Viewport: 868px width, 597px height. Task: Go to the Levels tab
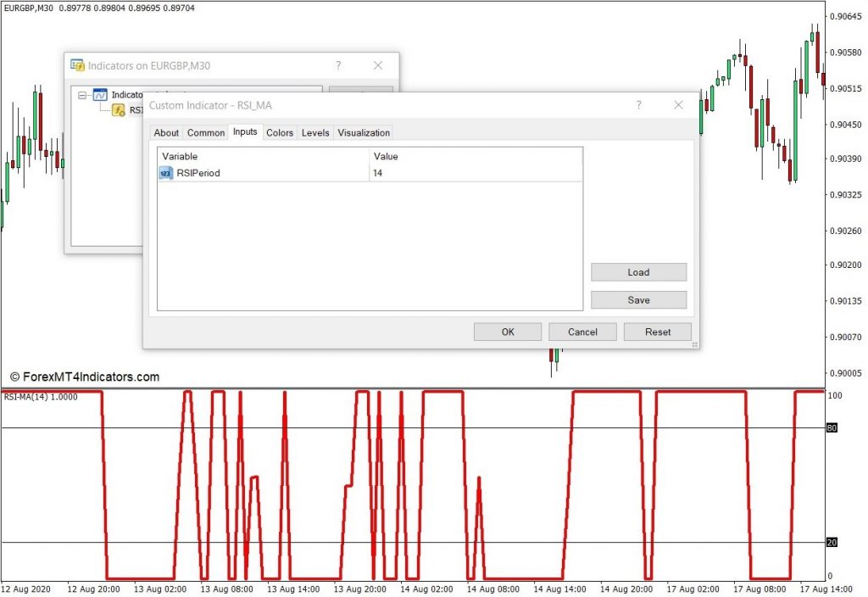pyautogui.click(x=315, y=133)
